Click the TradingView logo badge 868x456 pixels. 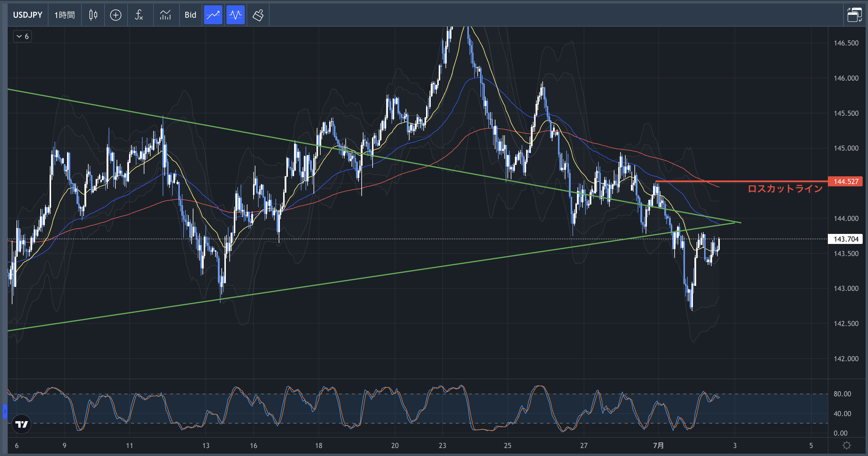22,424
